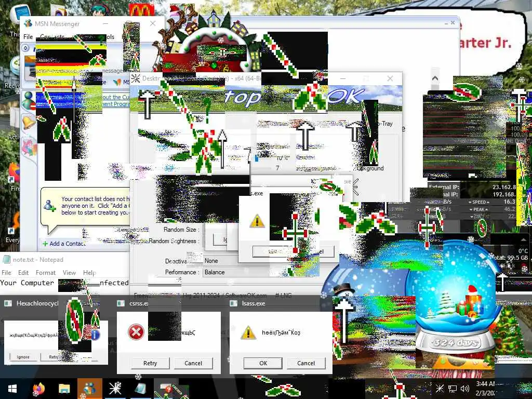The image size is (532, 399).
Task: Open Format menu in Notepad
Action: click(x=46, y=272)
